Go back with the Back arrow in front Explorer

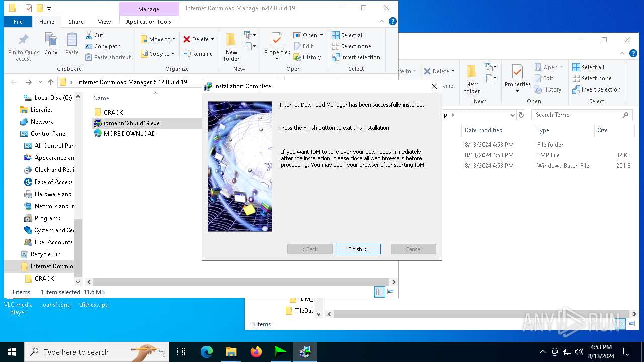click(14, 82)
